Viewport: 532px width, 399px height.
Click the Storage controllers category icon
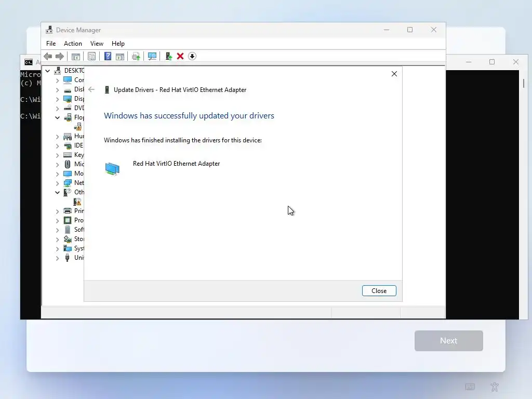68,239
